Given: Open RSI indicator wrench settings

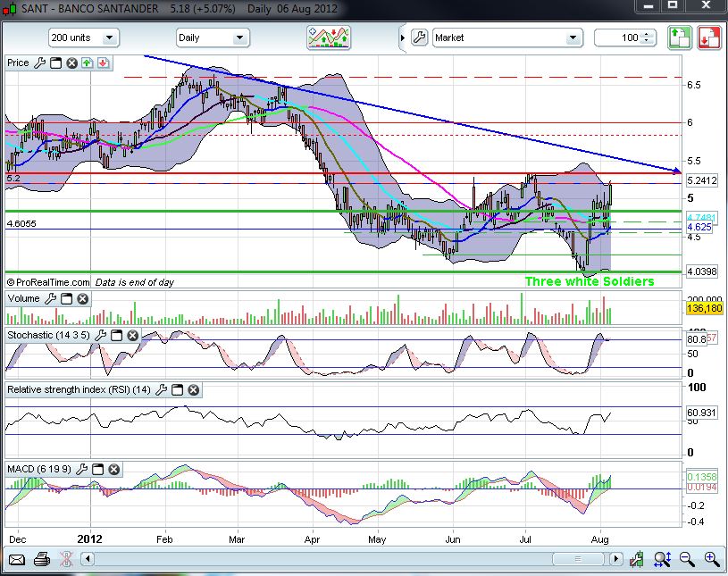Looking at the screenshot, I should [x=161, y=389].
